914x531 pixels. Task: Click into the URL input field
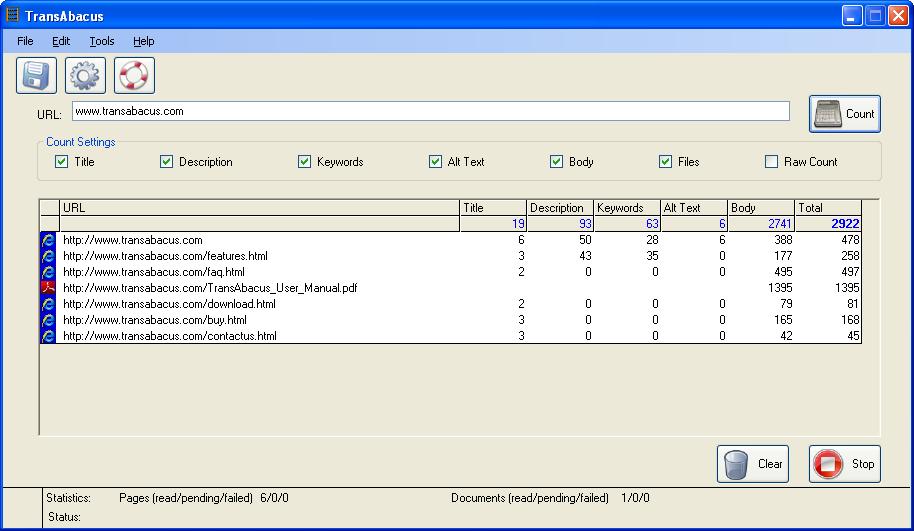point(431,111)
